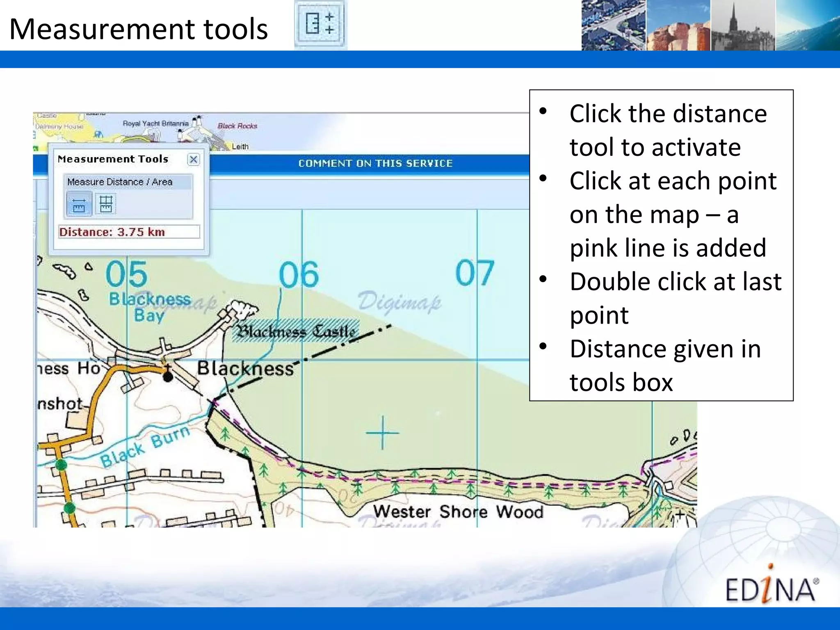840x630 pixels.
Task: Click grid number 06 on map
Action: click(x=299, y=274)
